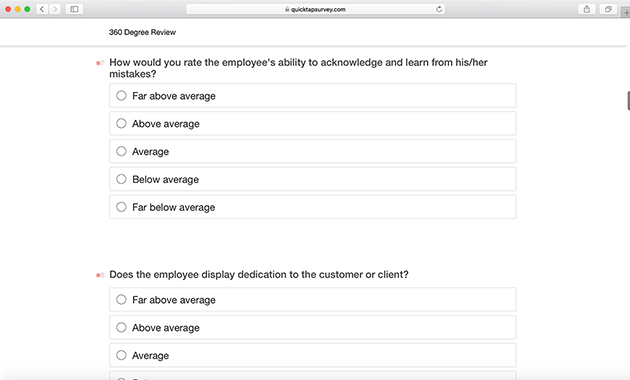Choose Below average for question 7

pos(313,179)
